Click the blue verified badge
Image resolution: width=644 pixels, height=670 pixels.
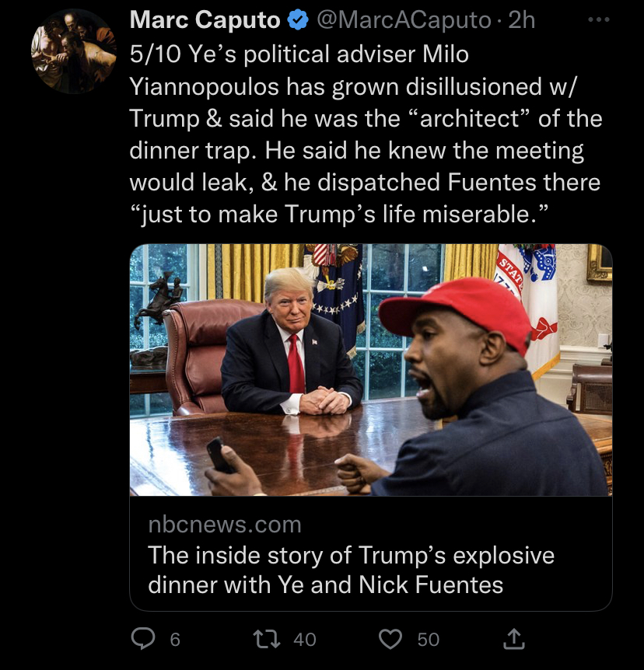click(x=298, y=20)
